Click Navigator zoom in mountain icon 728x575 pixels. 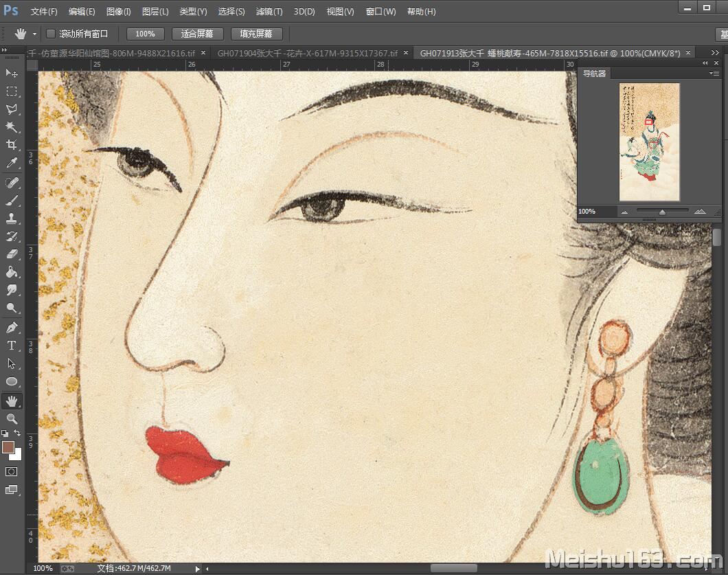700,212
